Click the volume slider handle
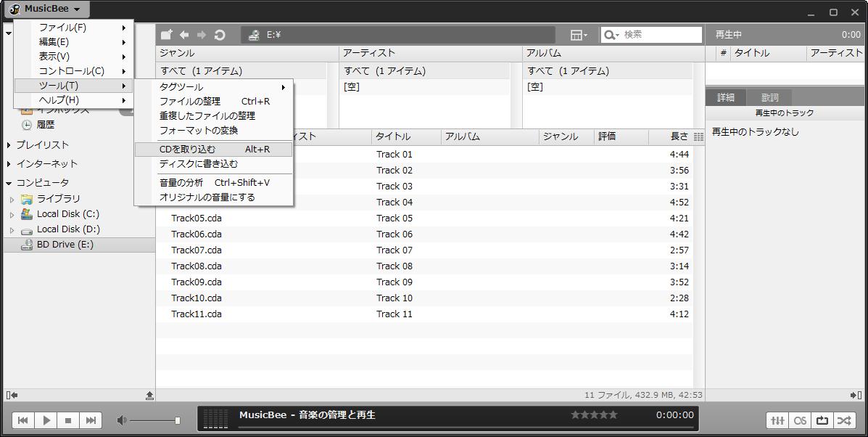The height and width of the screenshot is (437, 868). (x=178, y=420)
